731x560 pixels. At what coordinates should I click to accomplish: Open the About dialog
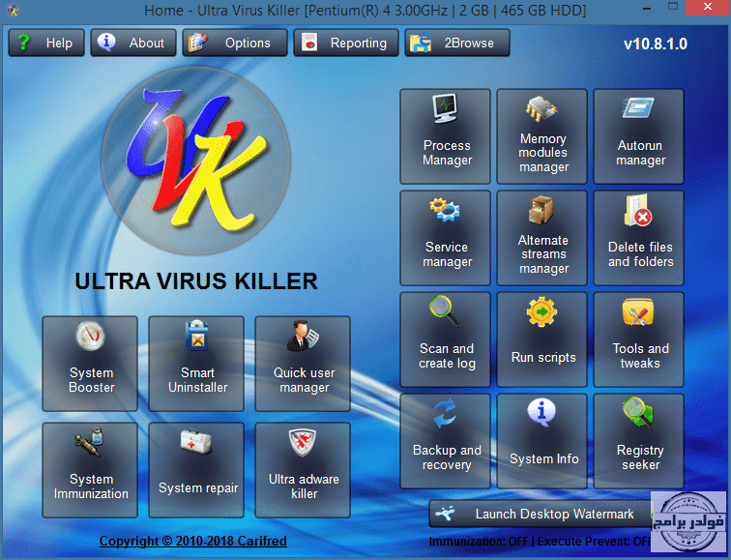(x=133, y=43)
